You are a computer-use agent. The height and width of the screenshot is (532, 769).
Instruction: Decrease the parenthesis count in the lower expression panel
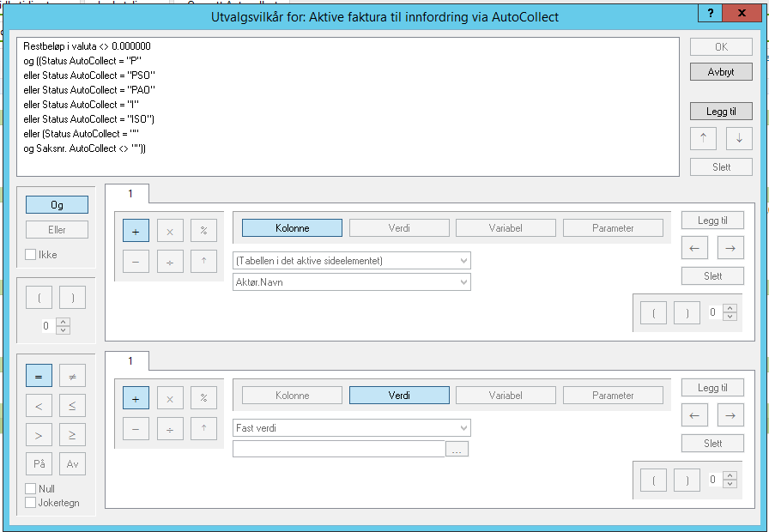[x=730, y=483]
